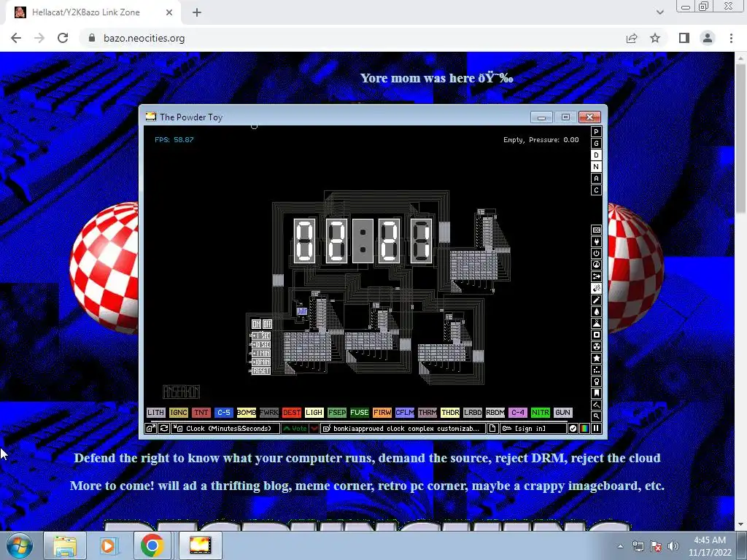747x560 pixels.
Task: Open Windows Explorer from the taskbar
Action: [65, 545]
